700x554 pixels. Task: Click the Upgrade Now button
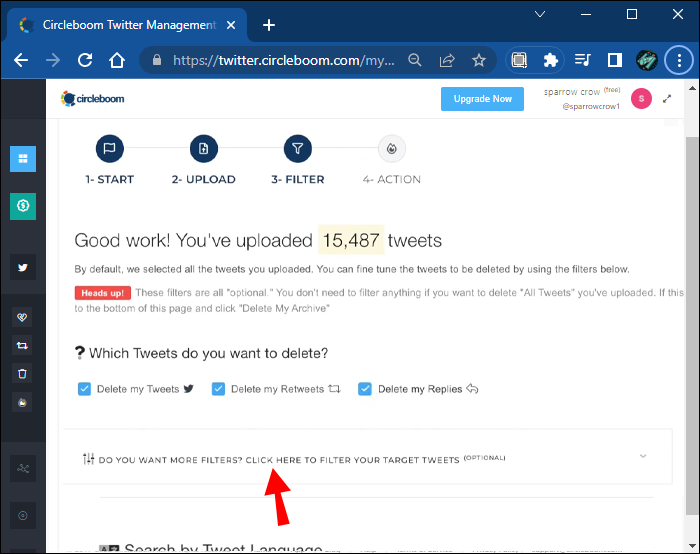[482, 99]
